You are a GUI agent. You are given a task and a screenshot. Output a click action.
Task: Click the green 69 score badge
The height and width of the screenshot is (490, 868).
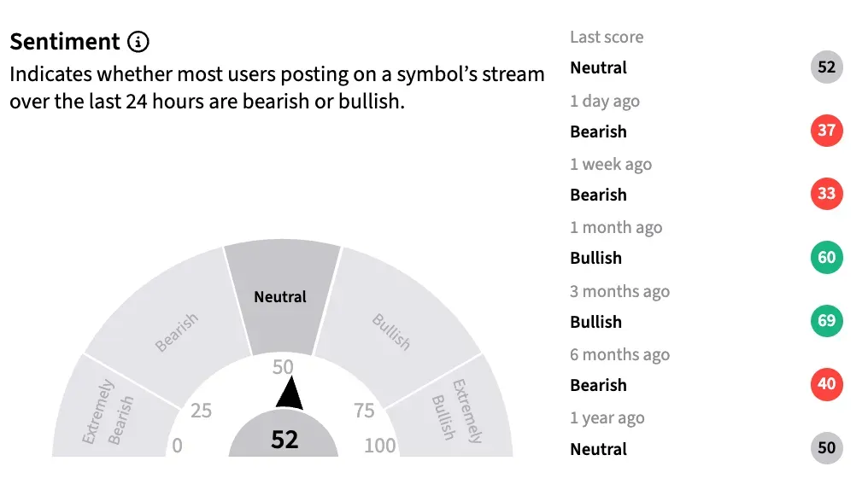[826, 321]
